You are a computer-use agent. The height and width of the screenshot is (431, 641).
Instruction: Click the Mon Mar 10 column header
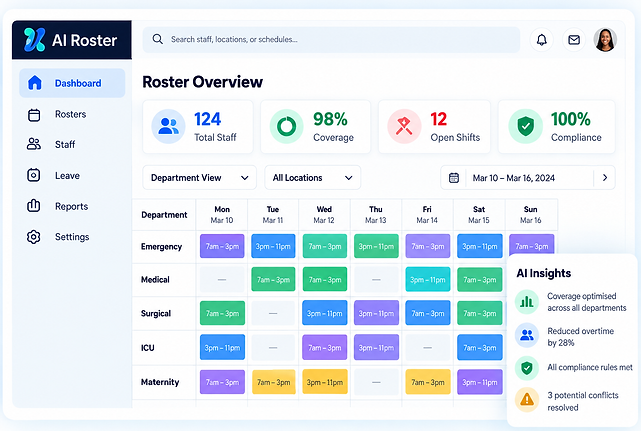pos(222,215)
